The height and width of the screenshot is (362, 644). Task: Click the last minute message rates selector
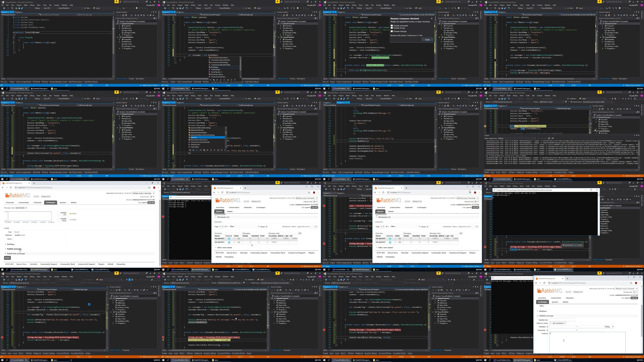point(20,208)
